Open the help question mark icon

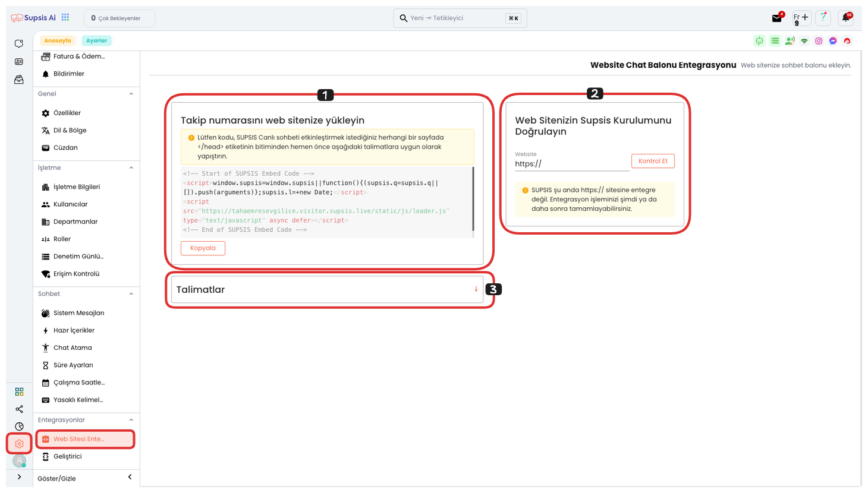[x=823, y=18]
